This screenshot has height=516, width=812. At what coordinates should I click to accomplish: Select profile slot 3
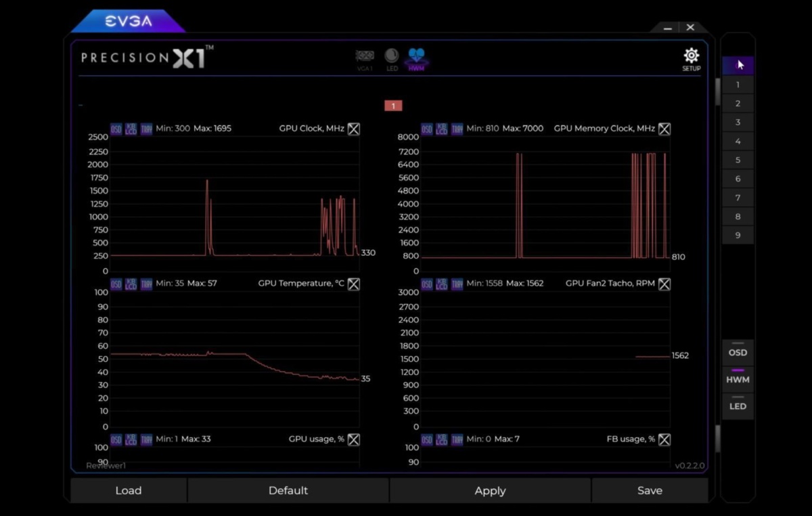click(x=738, y=123)
